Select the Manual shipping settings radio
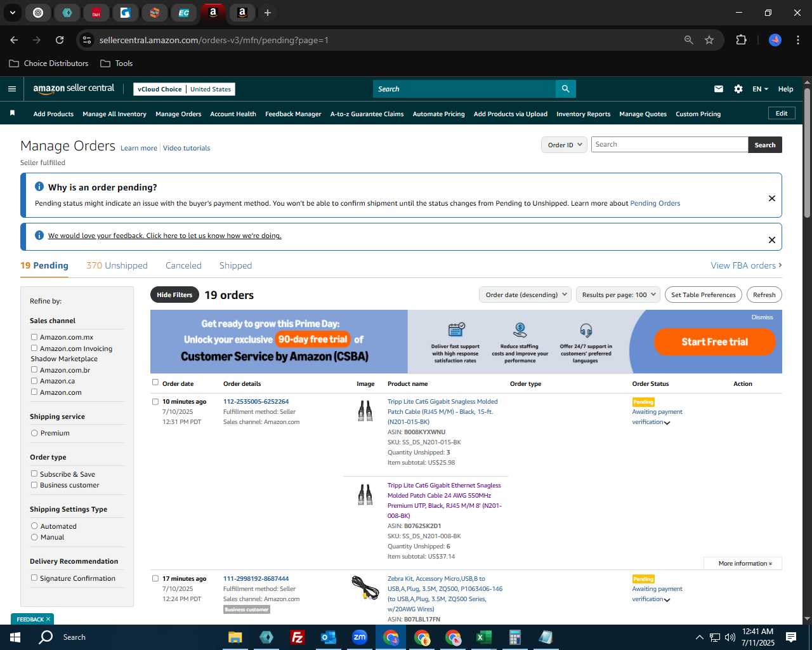The height and width of the screenshot is (650, 812). 34,537
